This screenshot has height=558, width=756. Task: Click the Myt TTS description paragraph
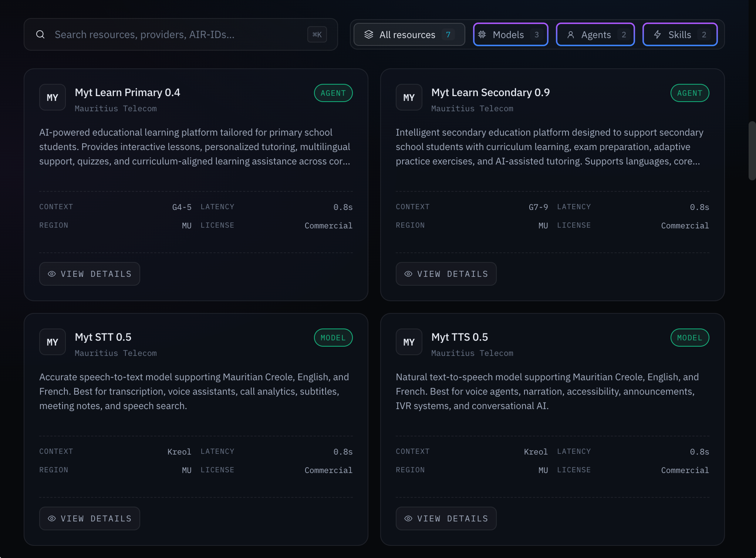pyautogui.click(x=547, y=391)
